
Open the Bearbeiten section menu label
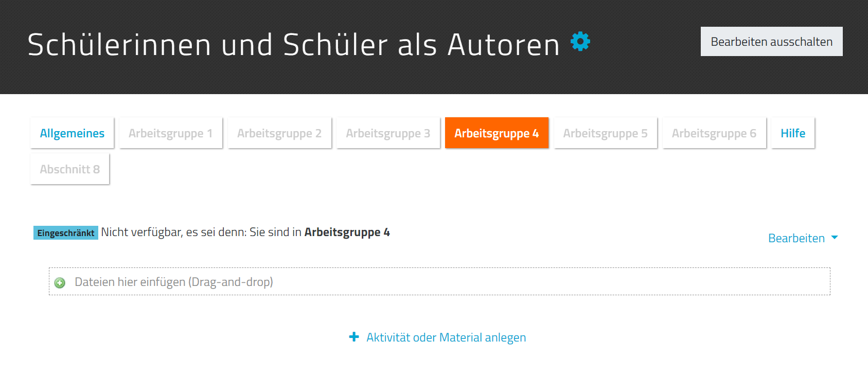(x=796, y=238)
